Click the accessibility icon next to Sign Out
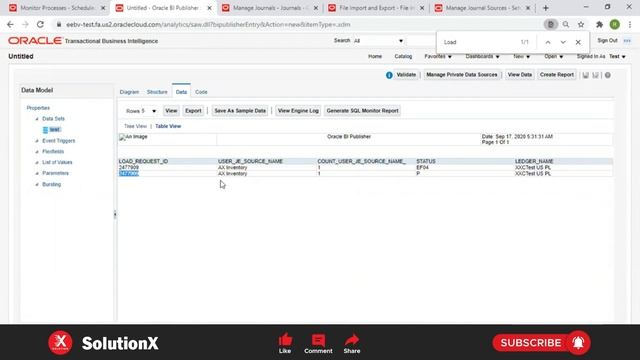 click(x=627, y=41)
